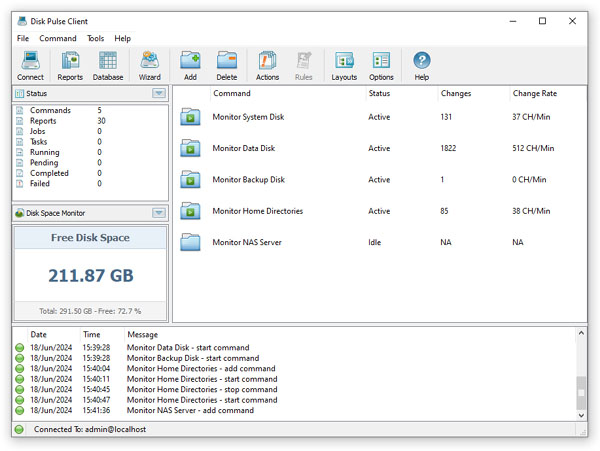Open the Layouts toolbar icon

pos(344,61)
